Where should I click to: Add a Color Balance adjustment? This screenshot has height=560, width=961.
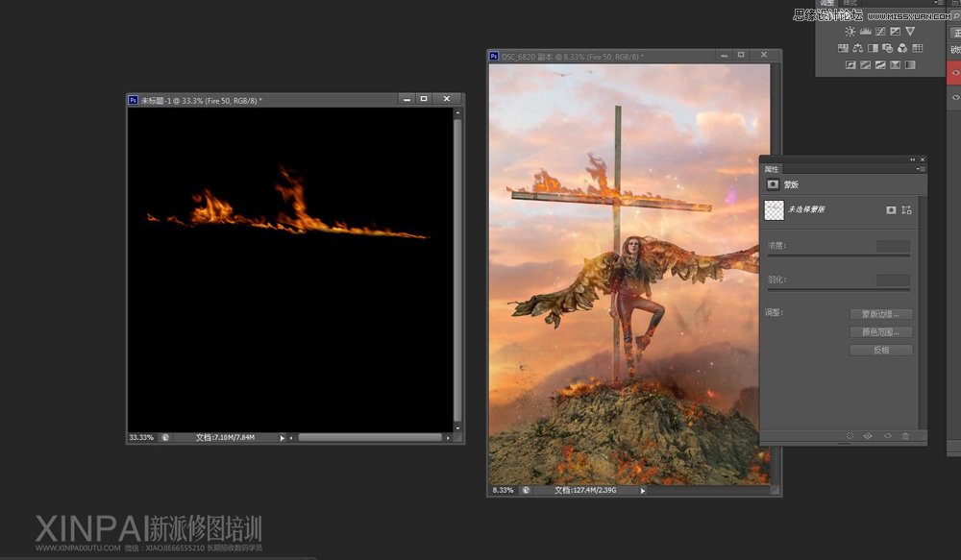click(x=857, y=48)
